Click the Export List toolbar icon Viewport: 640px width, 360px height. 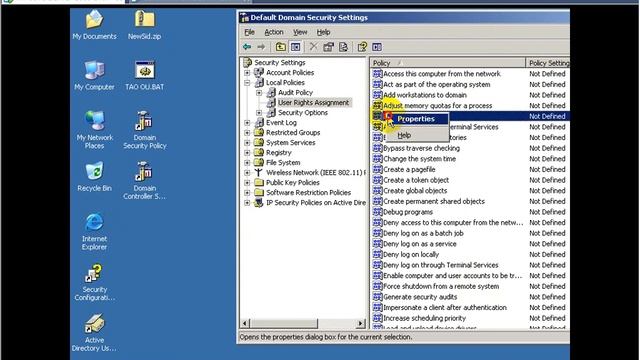point(343,47)
